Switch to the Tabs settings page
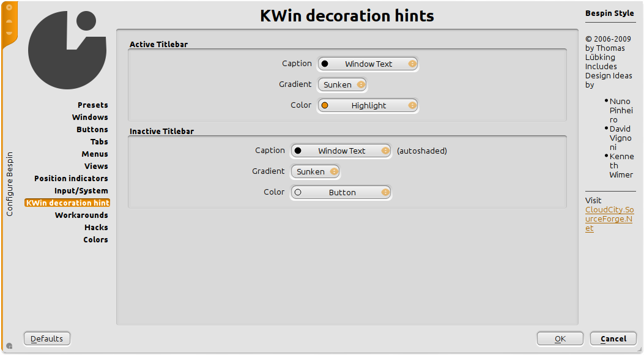644x355 pixels. pos(99,142)
